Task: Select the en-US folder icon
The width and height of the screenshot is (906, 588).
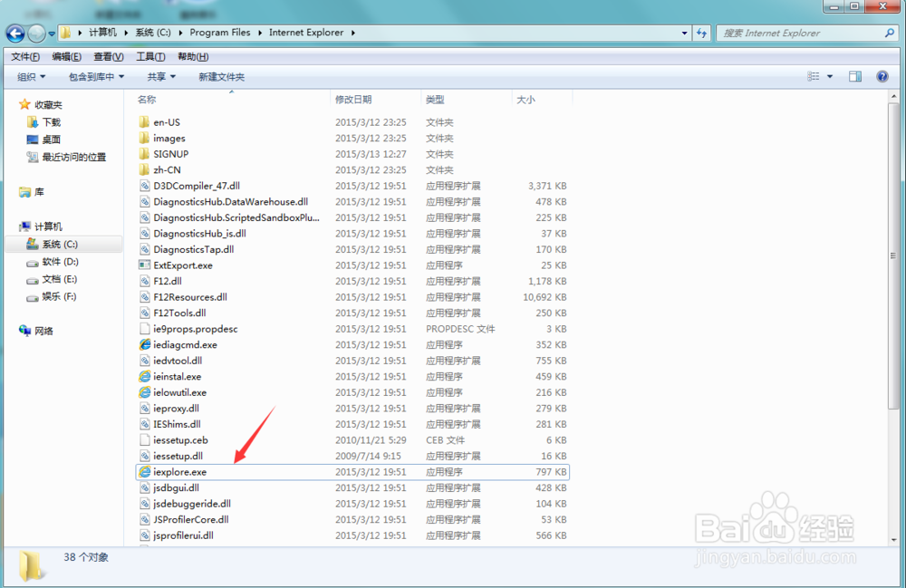Action: (x=144, y=122)
